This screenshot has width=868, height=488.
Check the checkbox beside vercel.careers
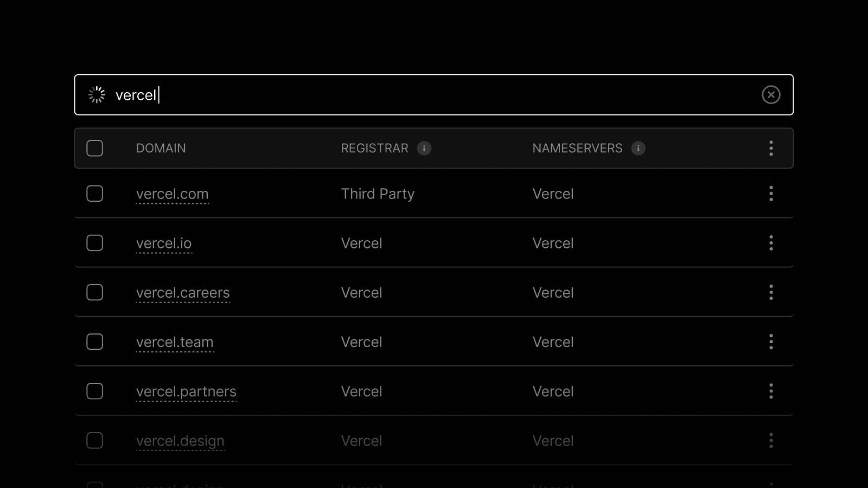[x=94, y=292]
